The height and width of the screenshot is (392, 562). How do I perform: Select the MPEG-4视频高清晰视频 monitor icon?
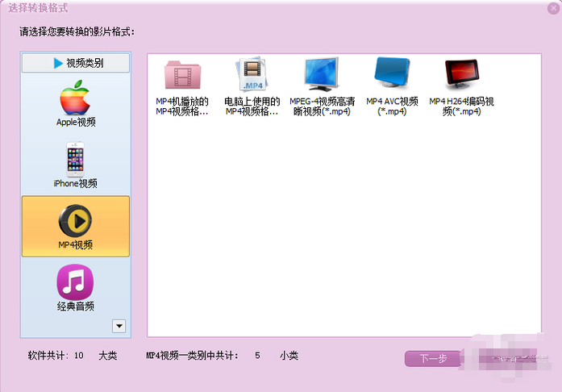click(322, 74)
